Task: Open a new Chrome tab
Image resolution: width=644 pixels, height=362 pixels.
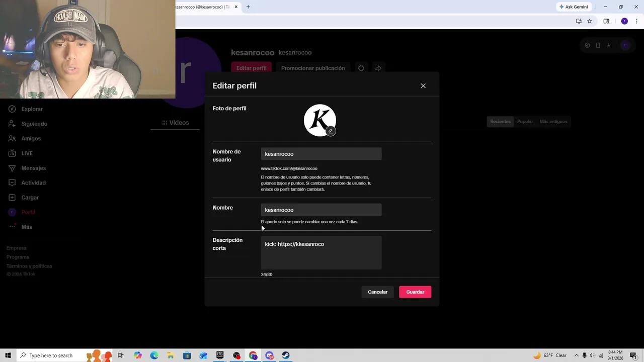Action: (x=248, y=7)
